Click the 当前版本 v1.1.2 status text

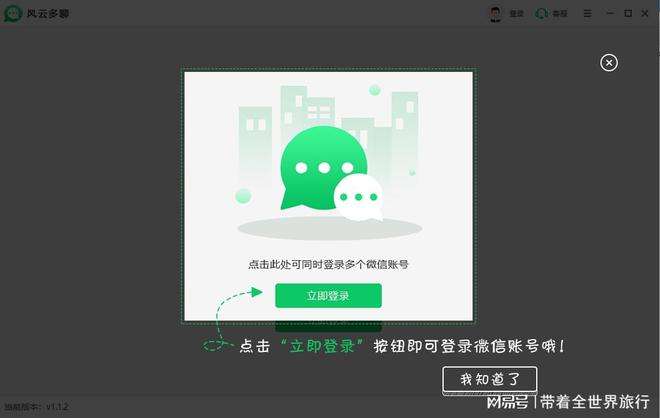36,407
